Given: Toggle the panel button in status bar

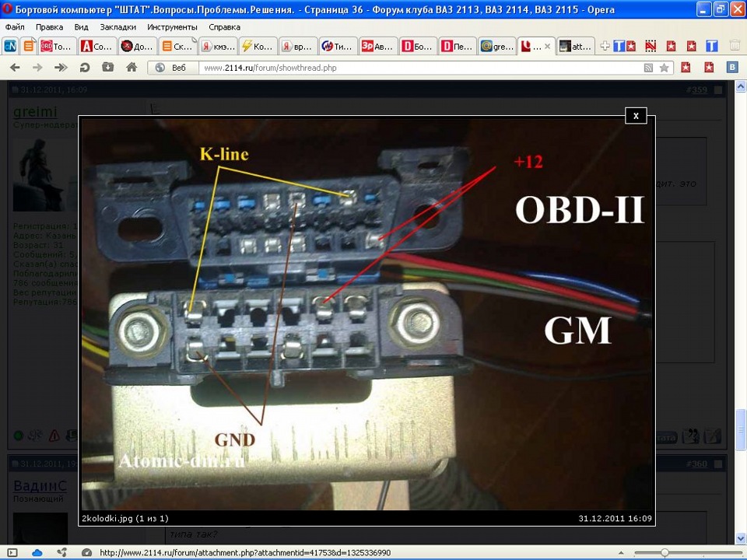Looking at the screenshot, I should (12, 552).
